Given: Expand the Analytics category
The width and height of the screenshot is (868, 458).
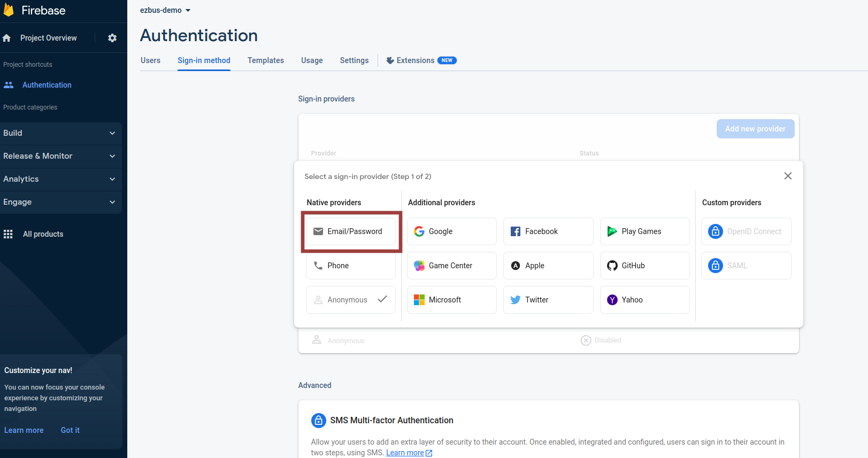Looking at the screenshot, I should [x=60, y=179].
